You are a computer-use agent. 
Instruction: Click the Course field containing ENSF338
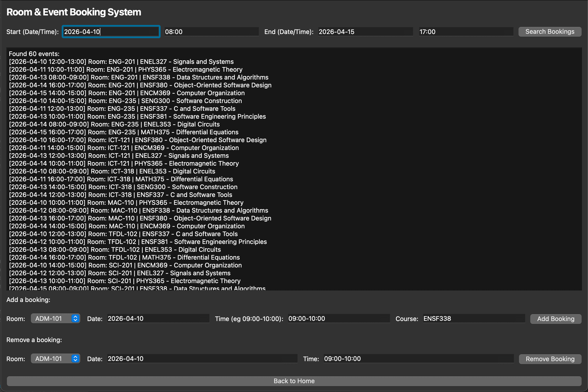[474, 319]
